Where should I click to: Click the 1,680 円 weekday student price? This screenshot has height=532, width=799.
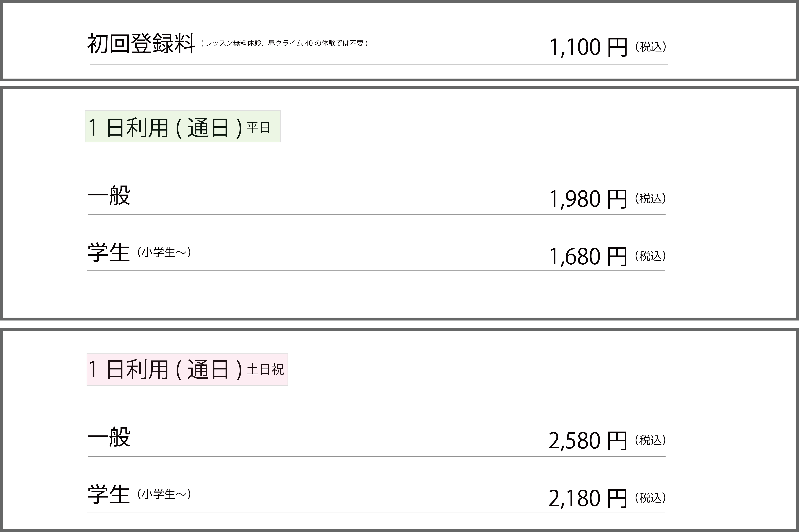(x=588, y=256)
